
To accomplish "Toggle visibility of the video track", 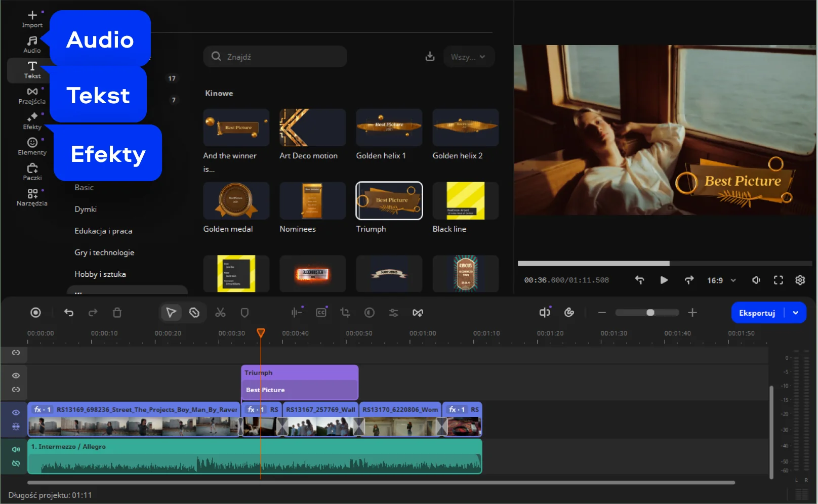I will click(x=16, y=412).
